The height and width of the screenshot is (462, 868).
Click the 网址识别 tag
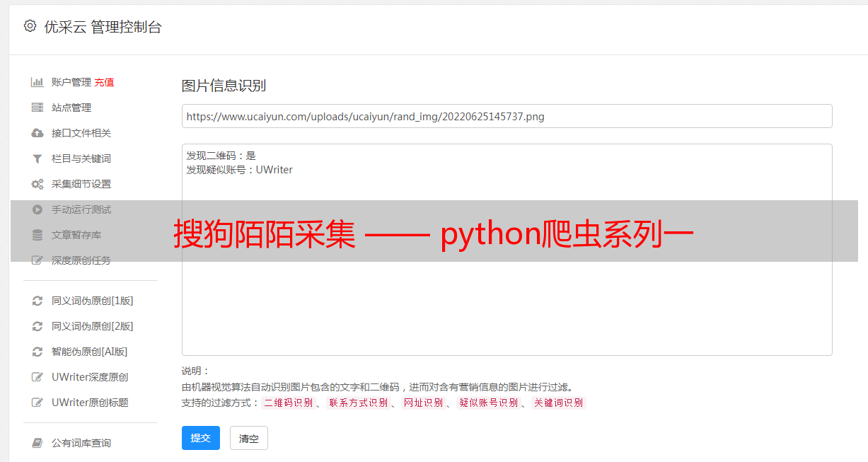423,403
